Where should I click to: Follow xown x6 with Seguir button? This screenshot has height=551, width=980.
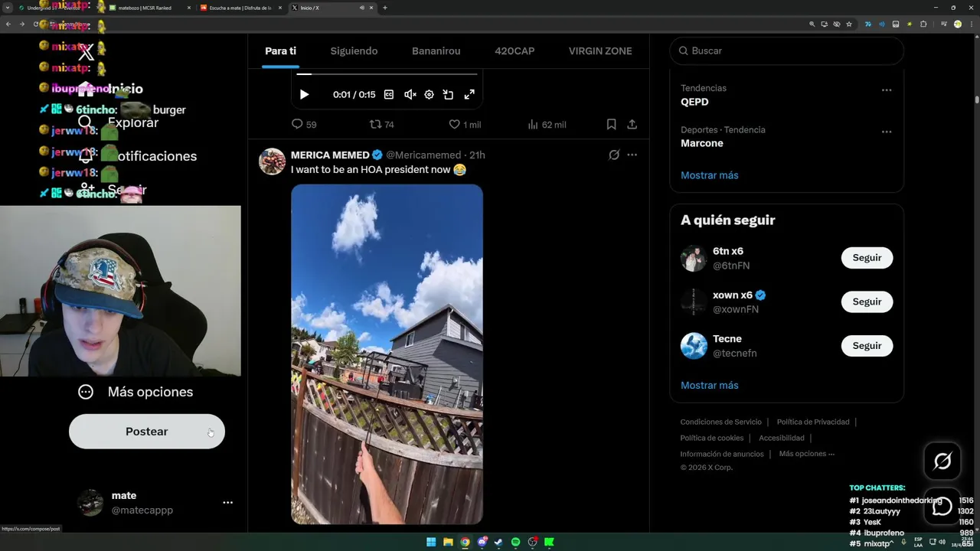(867, 302)
